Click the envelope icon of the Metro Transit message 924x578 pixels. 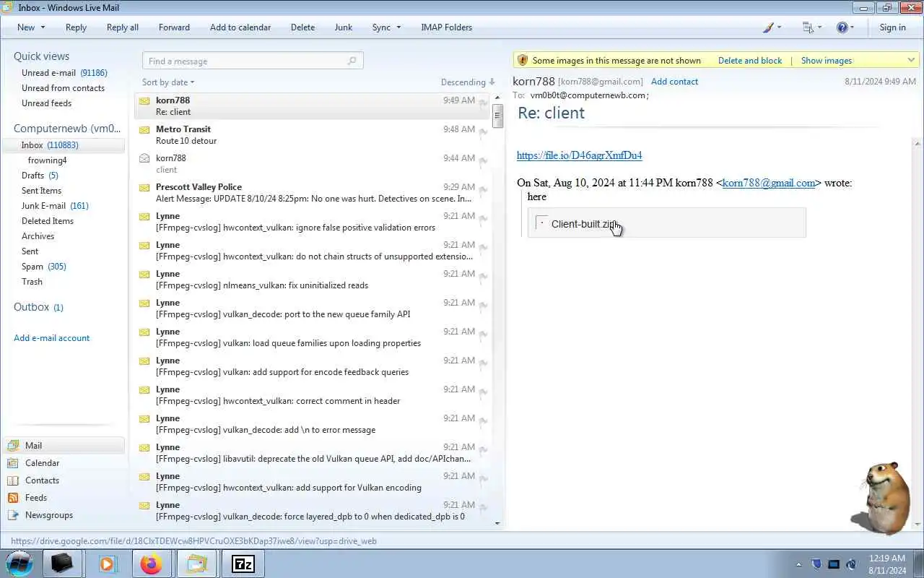pyautogui.click(x=144, y=129)
